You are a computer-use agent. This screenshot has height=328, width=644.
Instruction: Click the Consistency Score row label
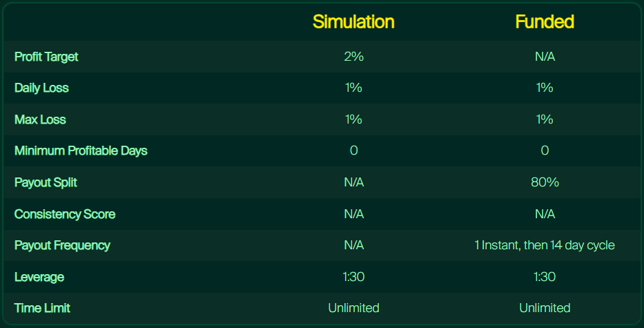tap(65, 214)
